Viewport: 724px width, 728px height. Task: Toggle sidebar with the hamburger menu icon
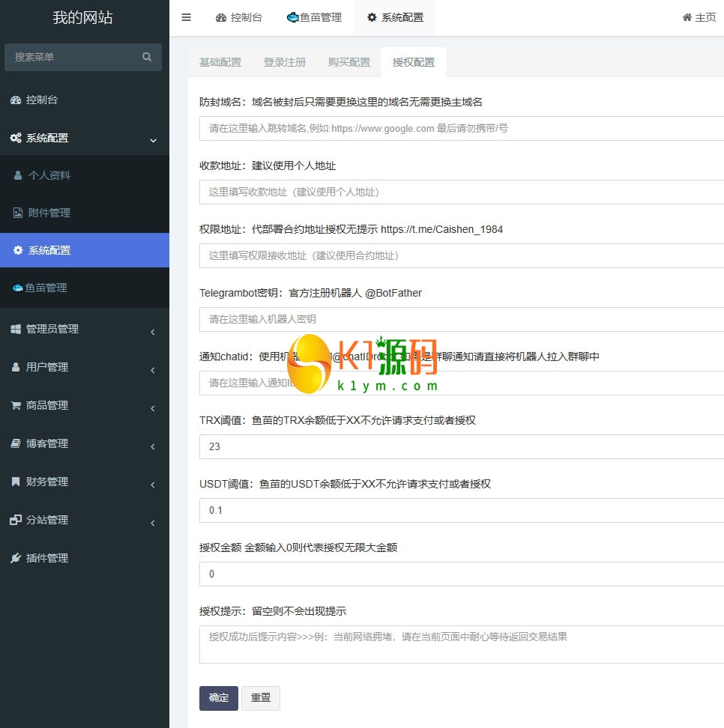coord(186,18)
